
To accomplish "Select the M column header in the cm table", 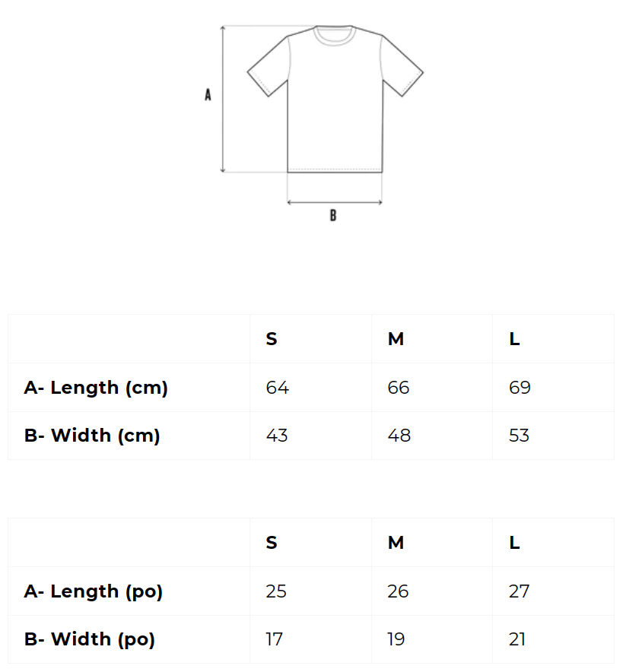I will pos(396,339).
